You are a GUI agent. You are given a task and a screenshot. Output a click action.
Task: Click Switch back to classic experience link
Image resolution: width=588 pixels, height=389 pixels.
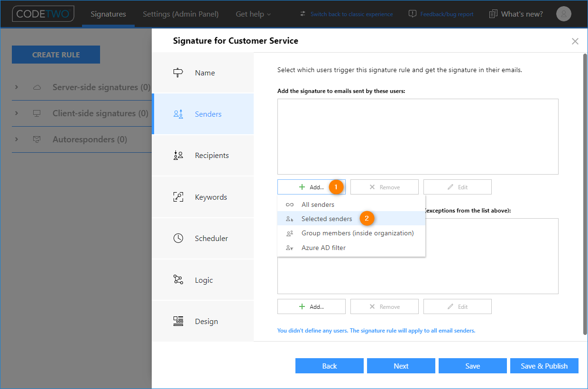point(351,14)
